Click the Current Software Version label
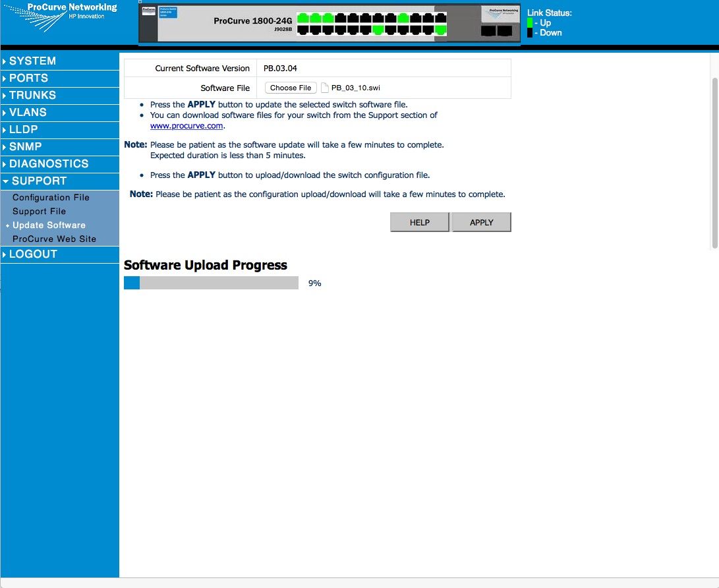 202,69
